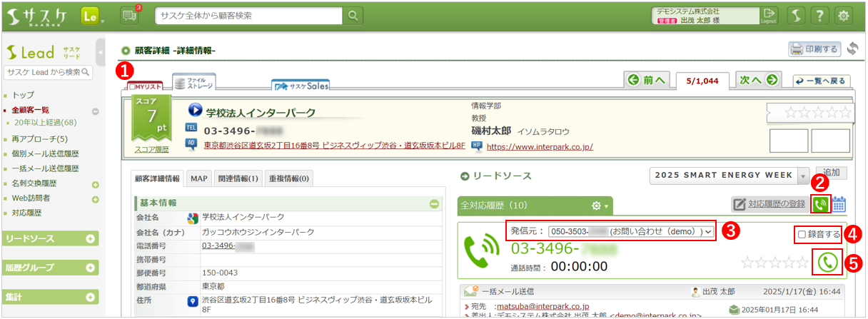Open 再アプローチ(5) sidebar item

tap(40, 139)
